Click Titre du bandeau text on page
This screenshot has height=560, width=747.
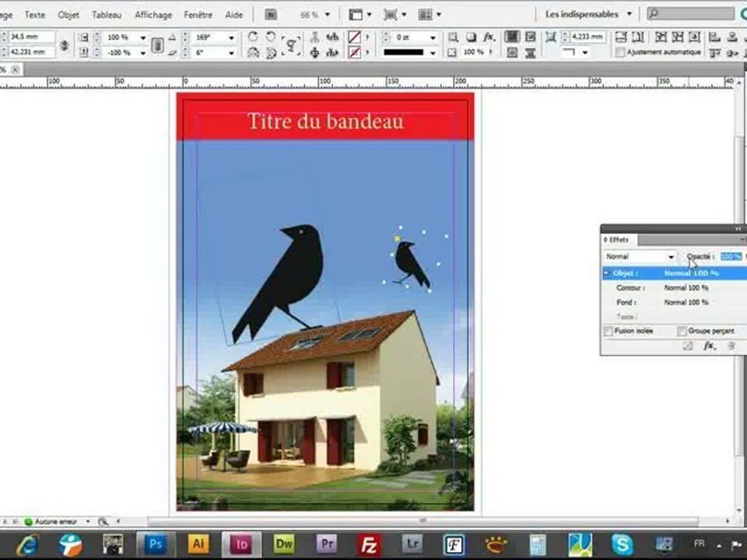(x=325, y=121)
